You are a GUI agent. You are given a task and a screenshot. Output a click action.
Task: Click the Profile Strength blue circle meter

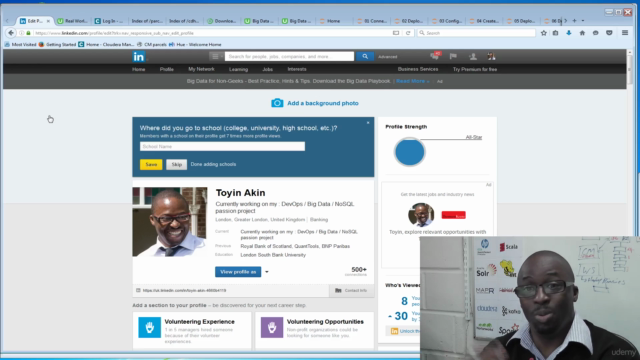coord(409,152)
